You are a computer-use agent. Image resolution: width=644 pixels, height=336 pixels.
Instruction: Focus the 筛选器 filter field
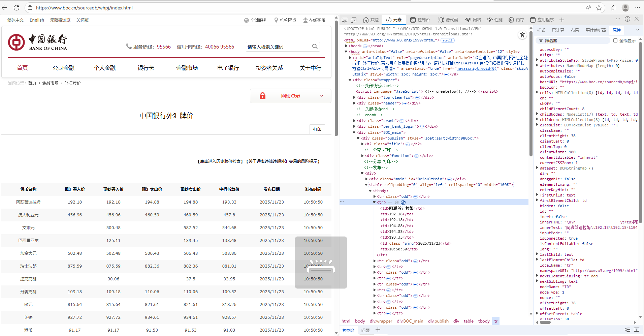click(x=573, y=40)
